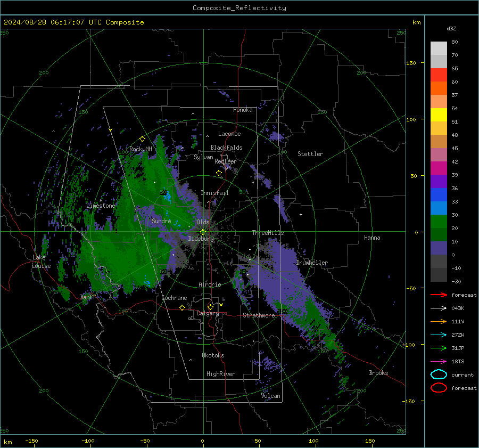Click the Innisfail town label

coord(214,193)
